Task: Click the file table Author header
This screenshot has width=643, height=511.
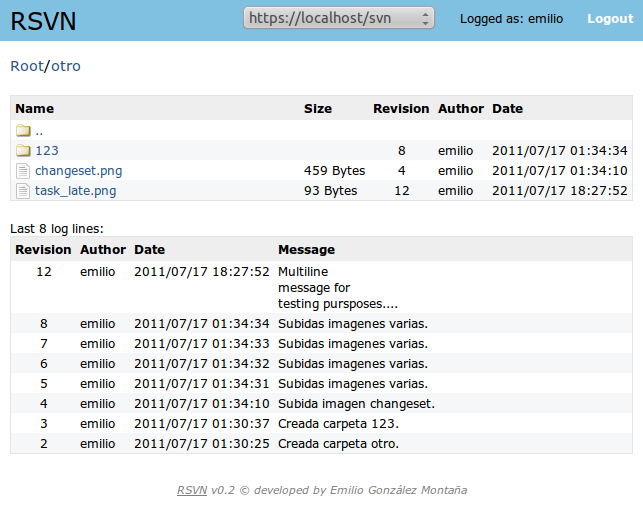Action: [461, 109]
